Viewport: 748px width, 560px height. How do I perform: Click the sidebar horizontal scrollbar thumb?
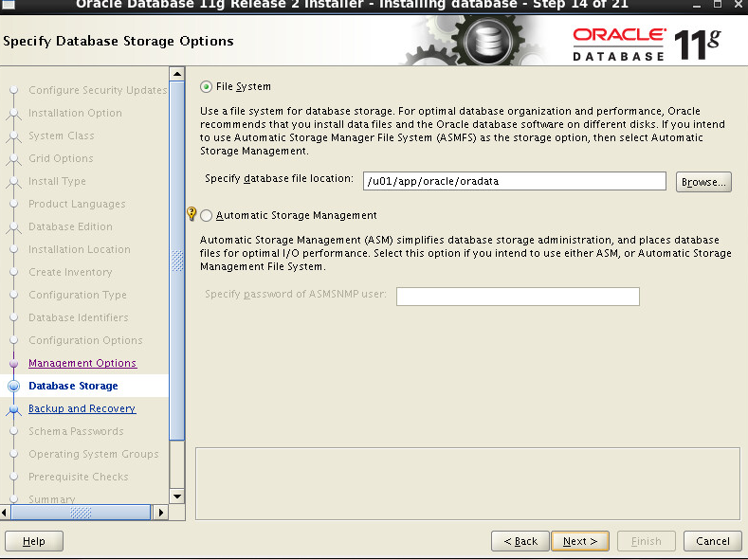(81, 513)
